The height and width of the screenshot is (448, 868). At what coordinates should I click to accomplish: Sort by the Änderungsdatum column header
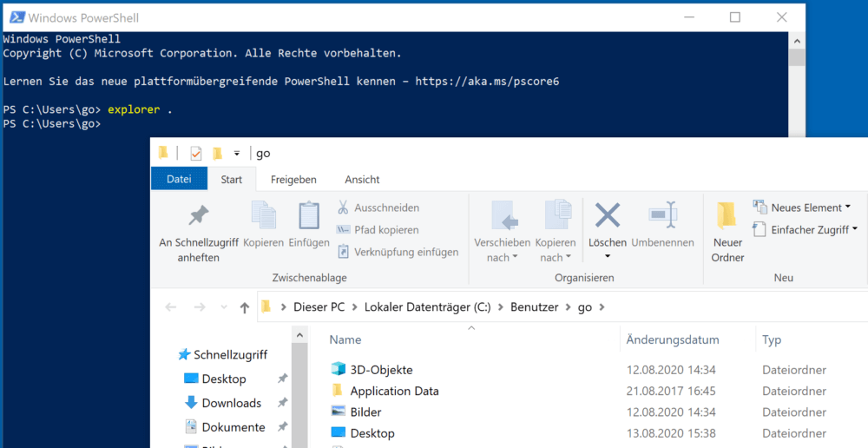pos(673,340)
